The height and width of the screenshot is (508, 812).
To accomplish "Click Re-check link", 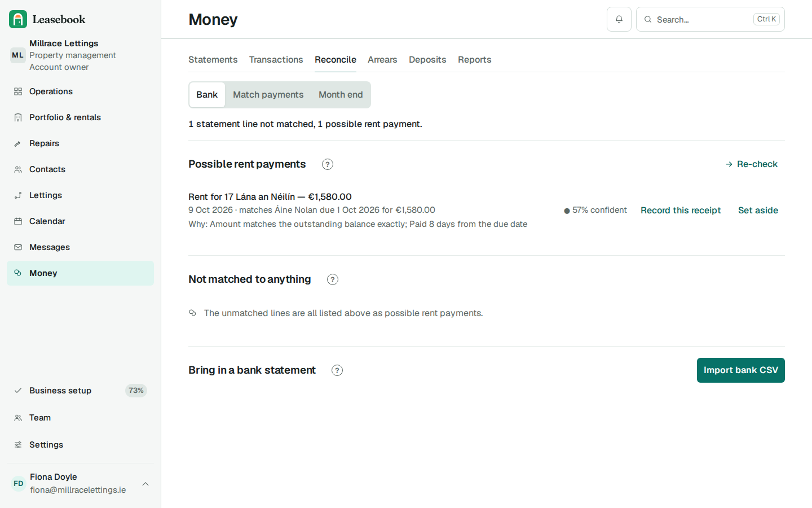I will [x=752, y=164].
